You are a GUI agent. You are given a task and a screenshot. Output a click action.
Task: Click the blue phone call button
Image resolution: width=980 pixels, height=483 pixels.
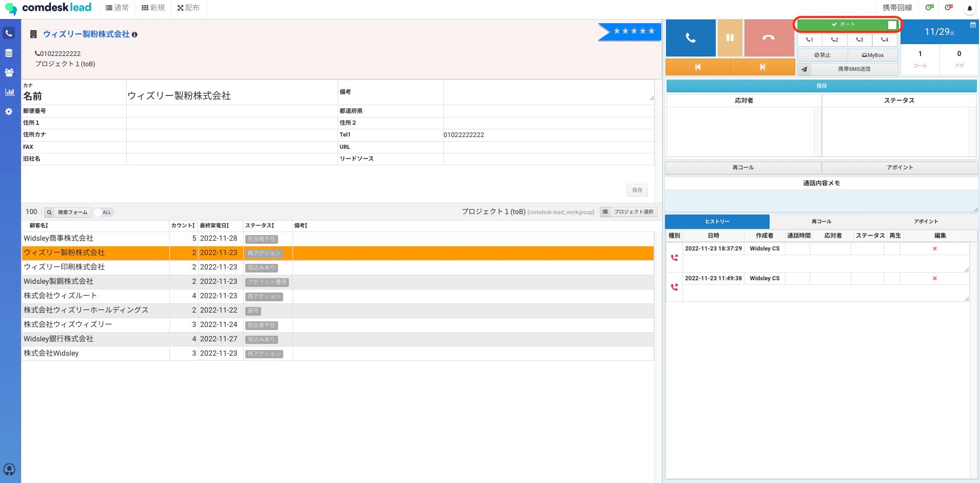click(691, 38)
